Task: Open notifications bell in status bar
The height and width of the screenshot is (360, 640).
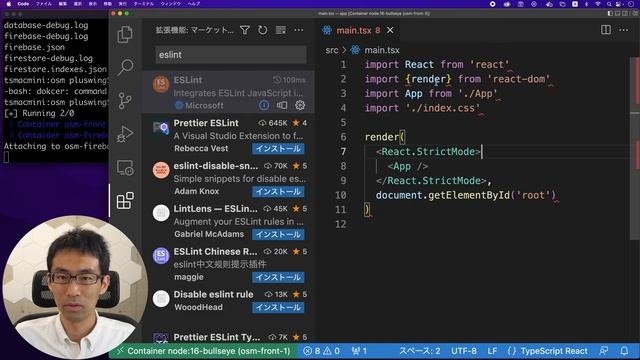Action: point(624,351)
